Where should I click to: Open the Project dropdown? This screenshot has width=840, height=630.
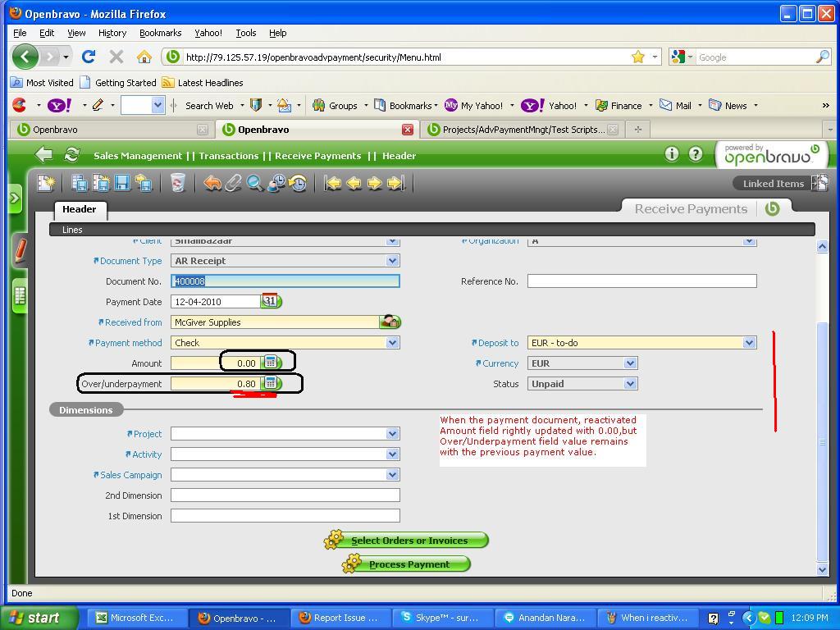[x=393, y=433]
